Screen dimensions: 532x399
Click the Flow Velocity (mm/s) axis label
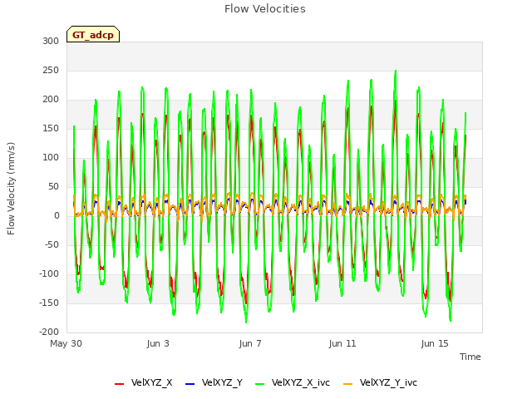11,189
